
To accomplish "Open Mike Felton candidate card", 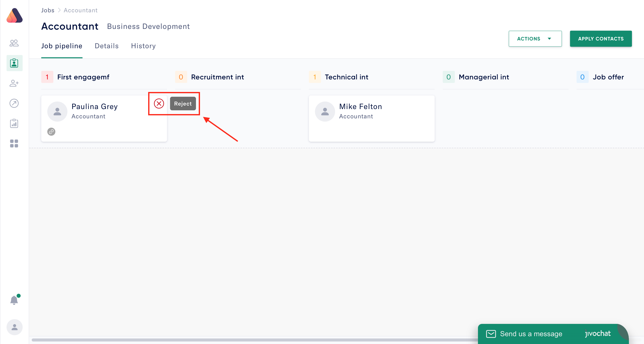I will (371, 118).
